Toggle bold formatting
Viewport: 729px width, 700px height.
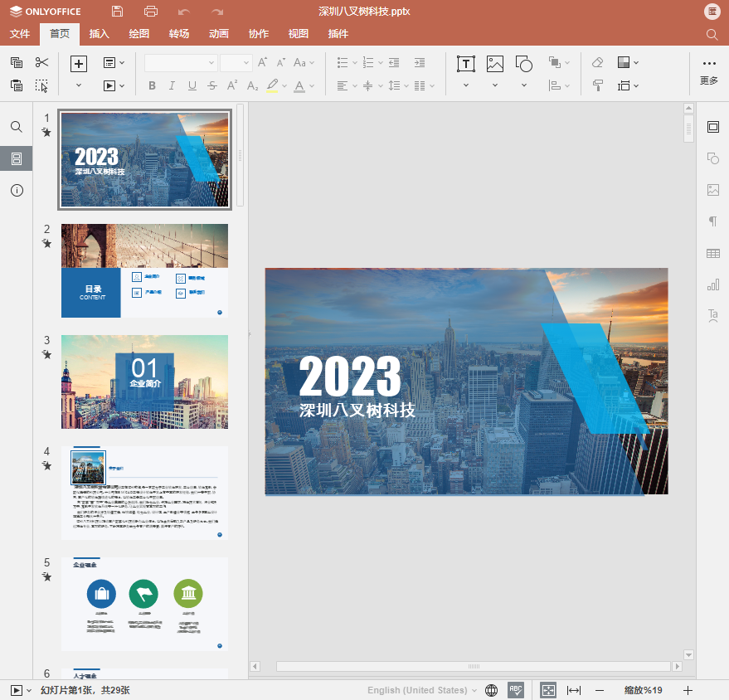click(x=152, y=85)
